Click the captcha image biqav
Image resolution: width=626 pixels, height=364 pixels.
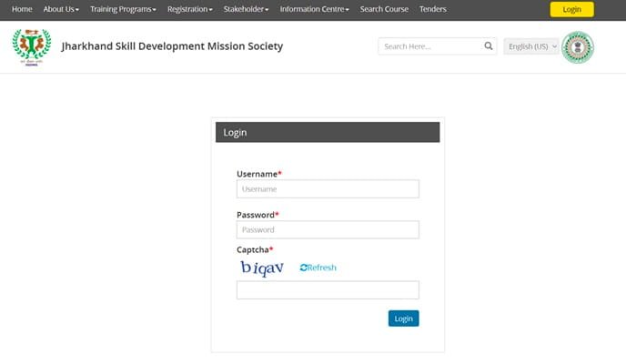tap(262, 268)
